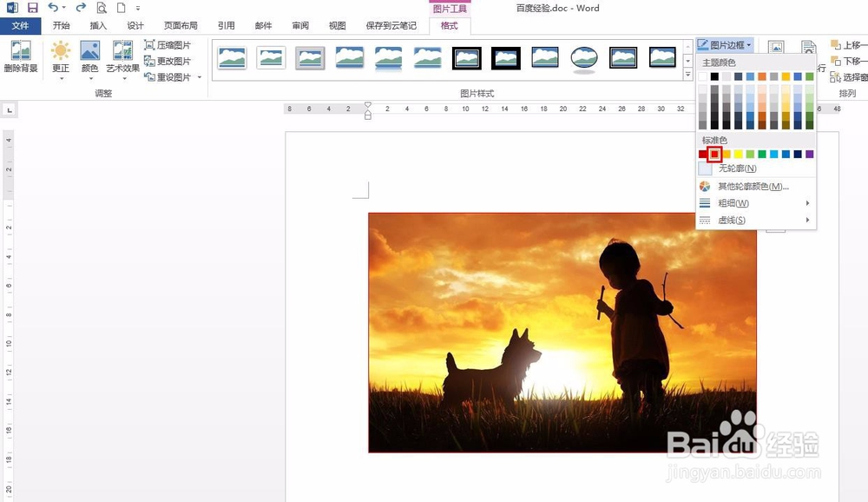
Task: Open the 保存到云笔记 tab
Action: click(x=391, y=25)
